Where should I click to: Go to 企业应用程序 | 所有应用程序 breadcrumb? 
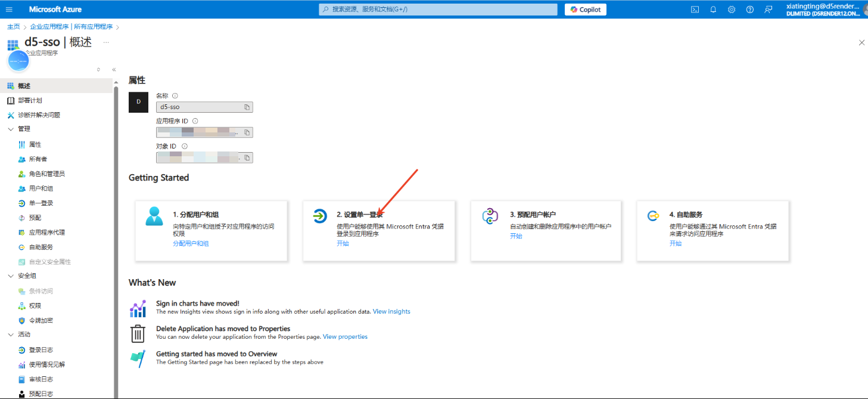71,27
